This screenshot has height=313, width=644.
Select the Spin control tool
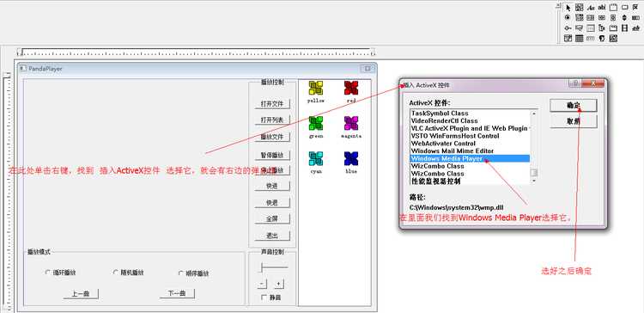(625, 18)
